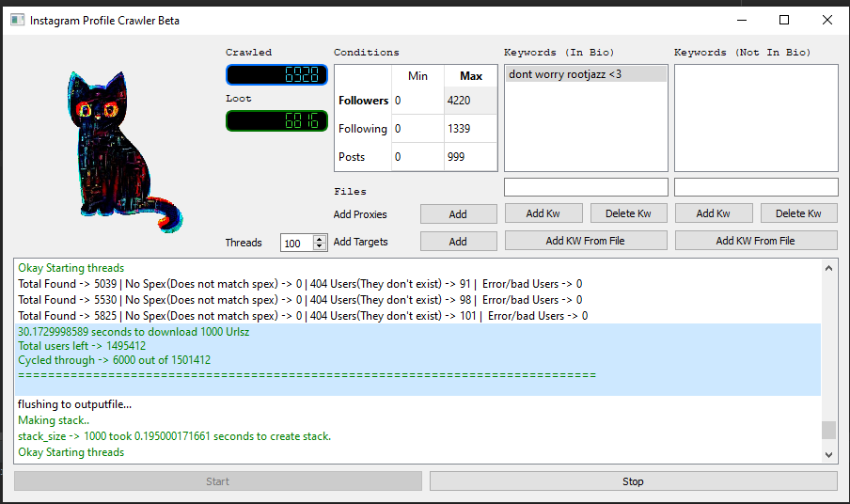Screen dimensions: 850x504
Task: Select keyword 'dont worry rootjazz <3'
Action: (586, 74)
